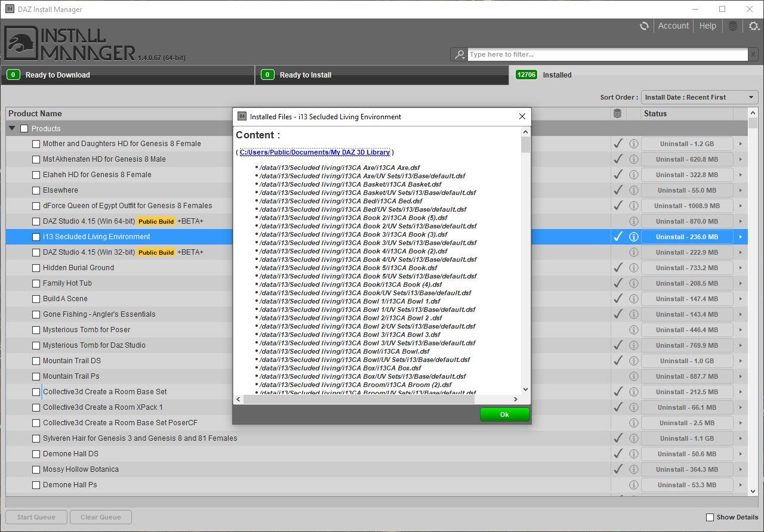Check the Family Hot Tub checkbox

click(x=36, y=283)
